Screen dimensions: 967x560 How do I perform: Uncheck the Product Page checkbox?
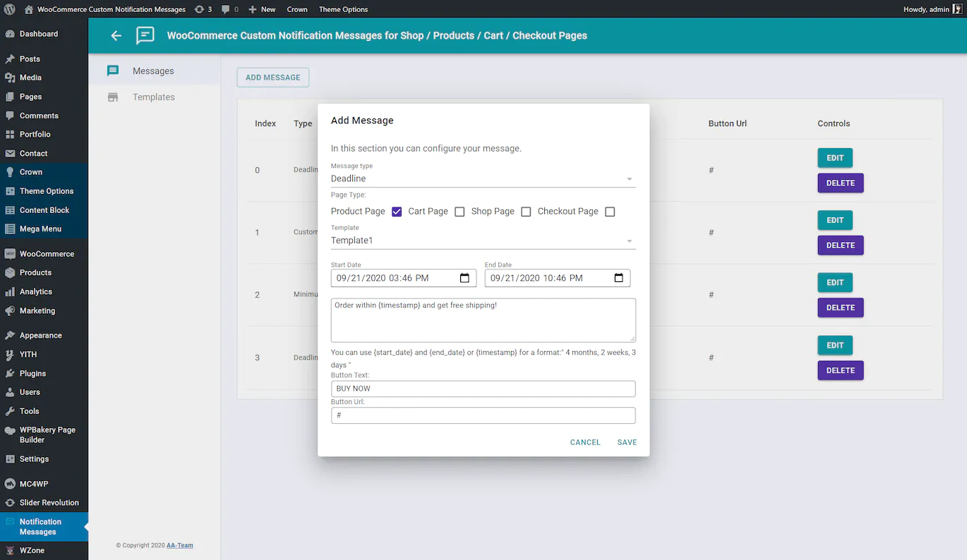tap(397, 212)
